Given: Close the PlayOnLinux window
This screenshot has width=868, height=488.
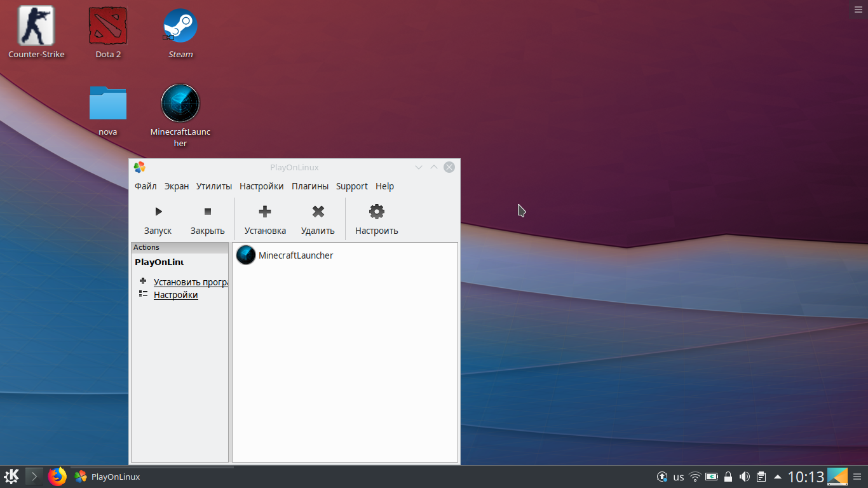Looking at the screenshot, I should coord(449,167).
